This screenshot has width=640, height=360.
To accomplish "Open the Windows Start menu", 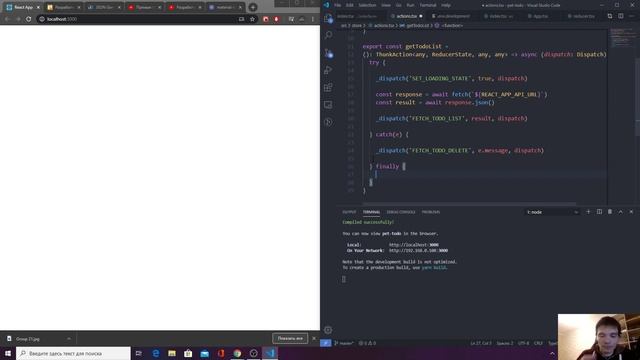I will pos(8,353).
